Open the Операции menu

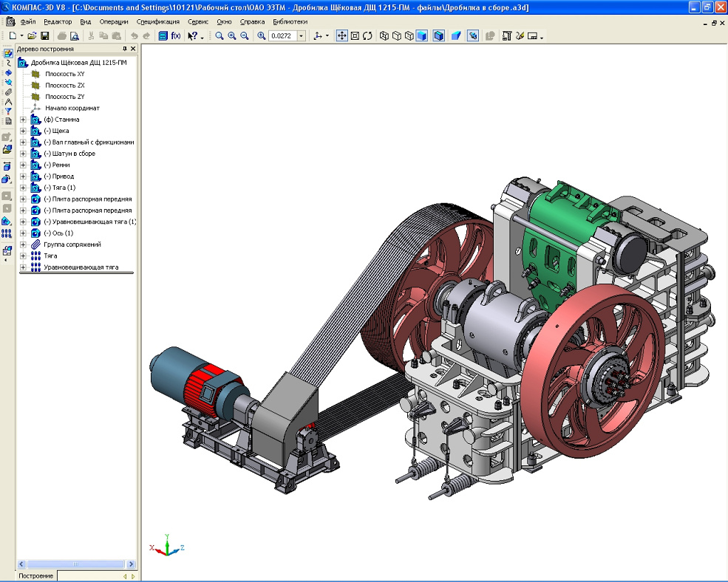tap(113, 21)
